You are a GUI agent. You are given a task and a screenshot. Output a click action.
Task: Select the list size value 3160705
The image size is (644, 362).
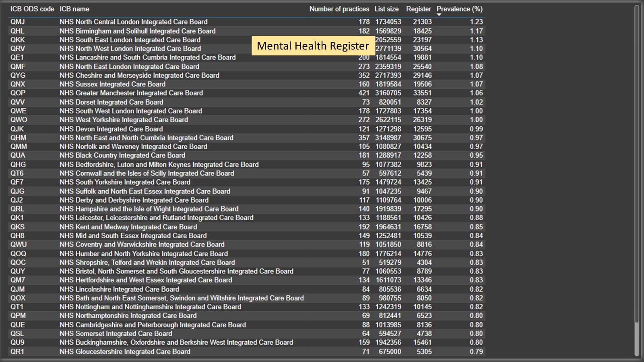click(x=388, y=93)
